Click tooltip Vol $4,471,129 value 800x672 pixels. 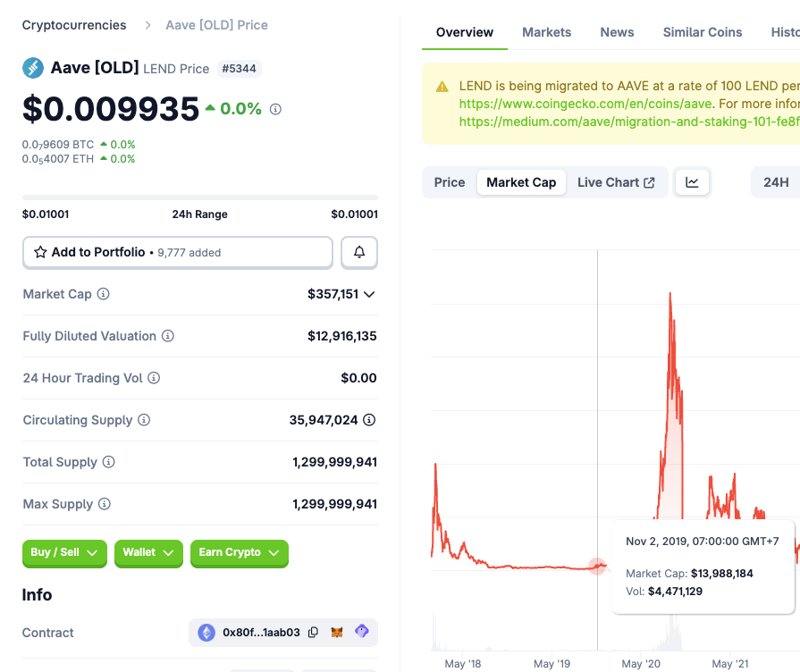(x=675, y=591)
